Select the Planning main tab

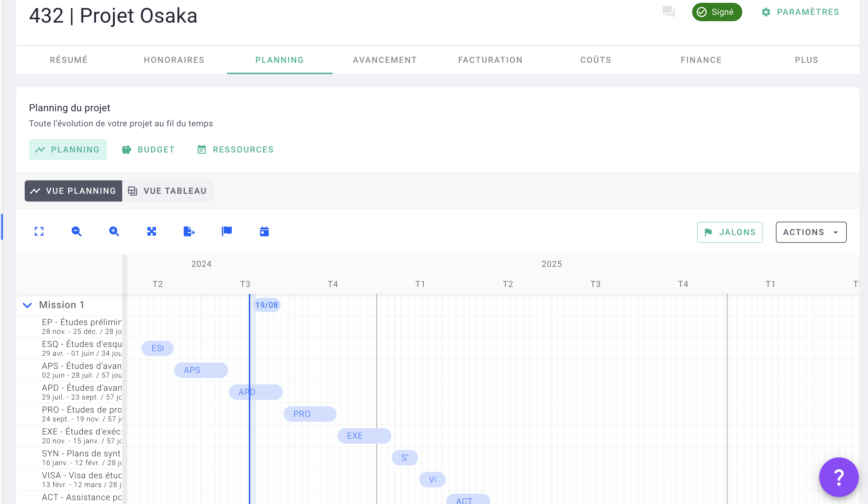(280, 60)
